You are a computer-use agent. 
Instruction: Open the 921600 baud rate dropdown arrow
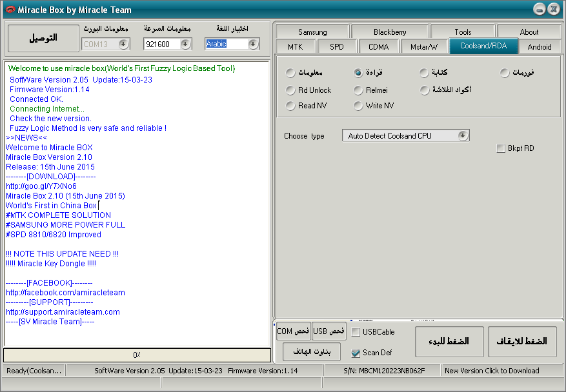[x=185, y=44]
